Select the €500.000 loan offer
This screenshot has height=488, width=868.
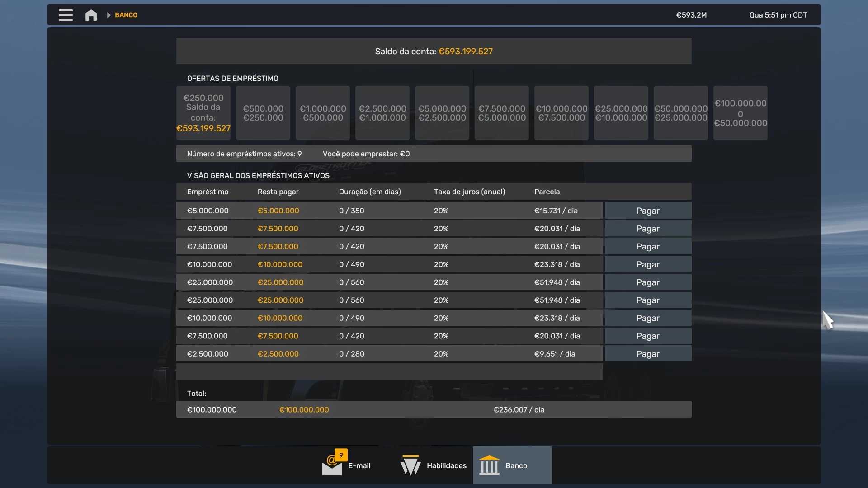tap(263, 113)
